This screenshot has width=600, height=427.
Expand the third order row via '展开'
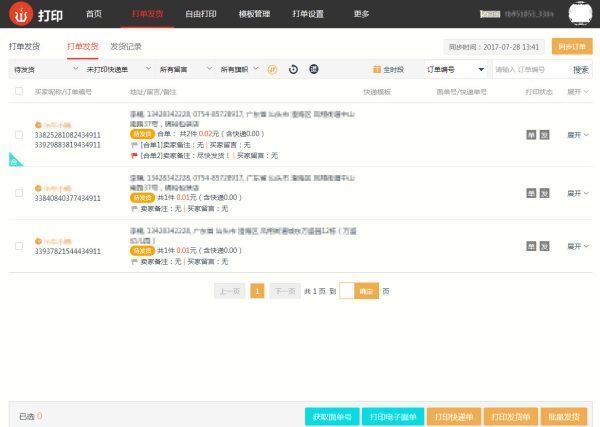point(578,245)
